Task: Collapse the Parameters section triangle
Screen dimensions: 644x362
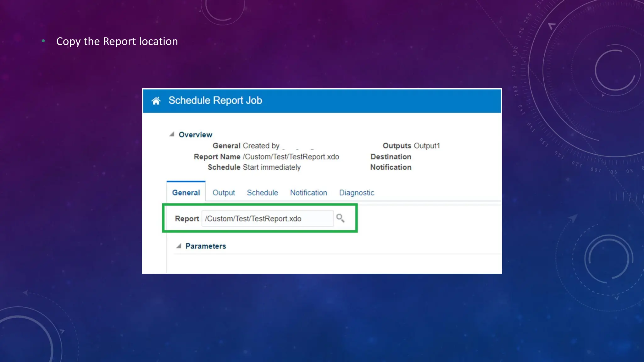Action: point(179,246)
